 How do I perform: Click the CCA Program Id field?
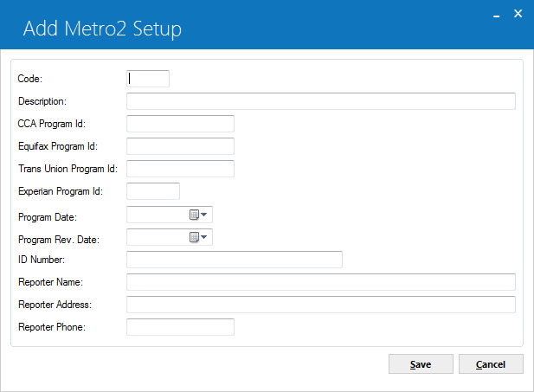tap(180, 124)
